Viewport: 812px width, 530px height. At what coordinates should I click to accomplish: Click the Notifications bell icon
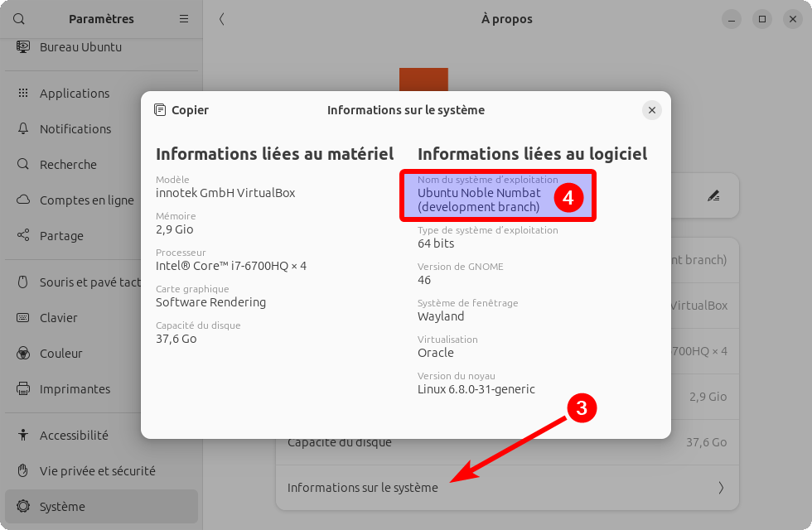23,128
